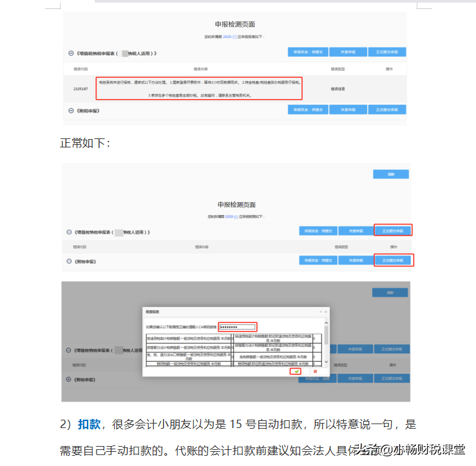
Task: Collapse 增值税纳税申报表 row in normal-state screenshot
Action: click(x=69, y=232)
